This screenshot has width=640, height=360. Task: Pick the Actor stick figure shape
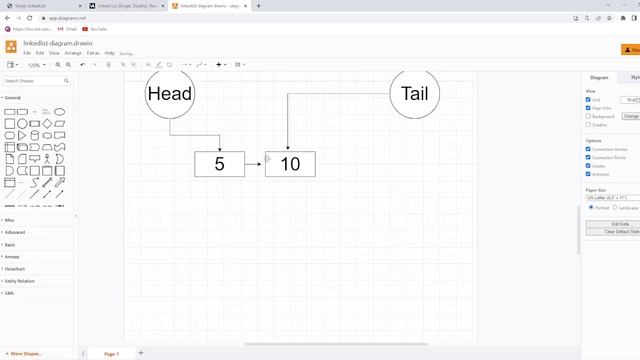[47, 159]
